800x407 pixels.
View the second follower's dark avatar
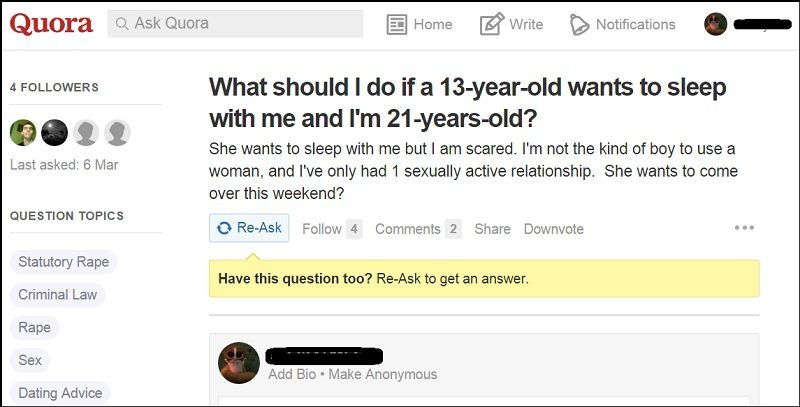tap(54, 133)
